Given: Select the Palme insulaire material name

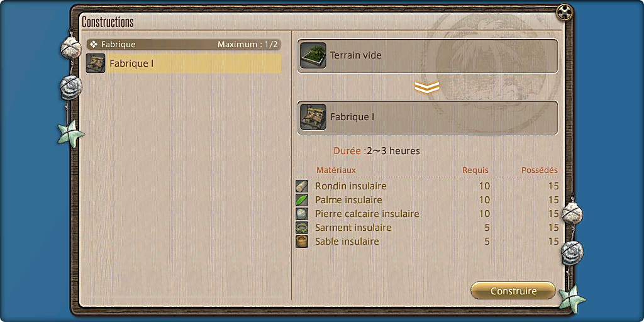Looking at the screenshot, I should pos(348,200).
